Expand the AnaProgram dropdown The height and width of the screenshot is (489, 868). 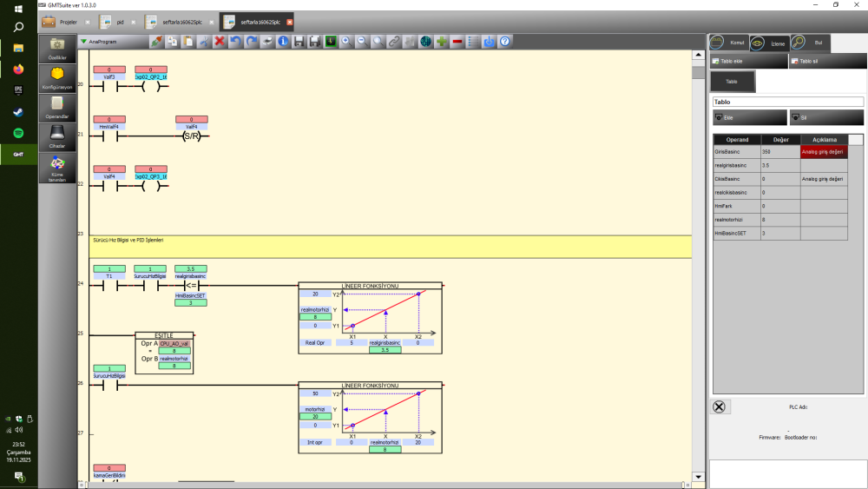(x=83, y=41)
